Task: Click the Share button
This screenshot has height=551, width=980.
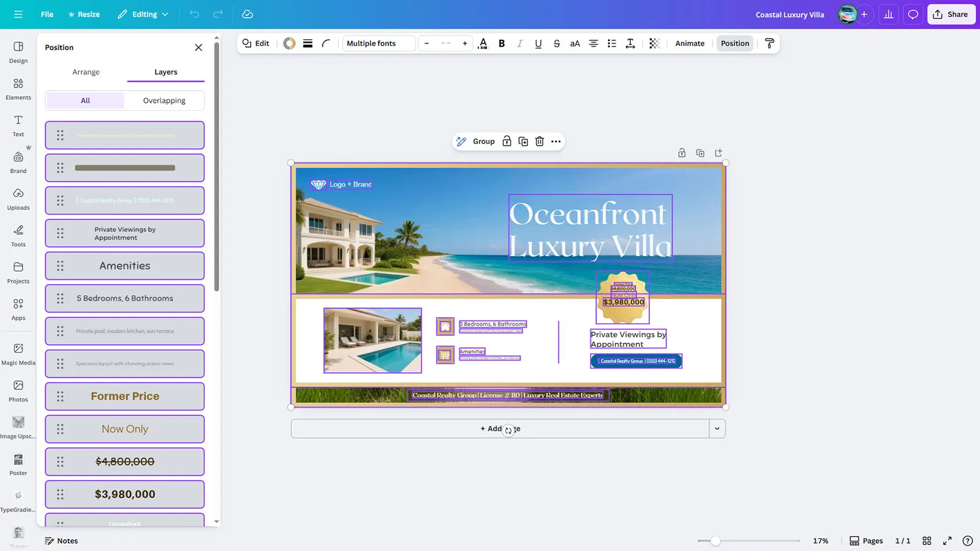Action: point(951,14)
